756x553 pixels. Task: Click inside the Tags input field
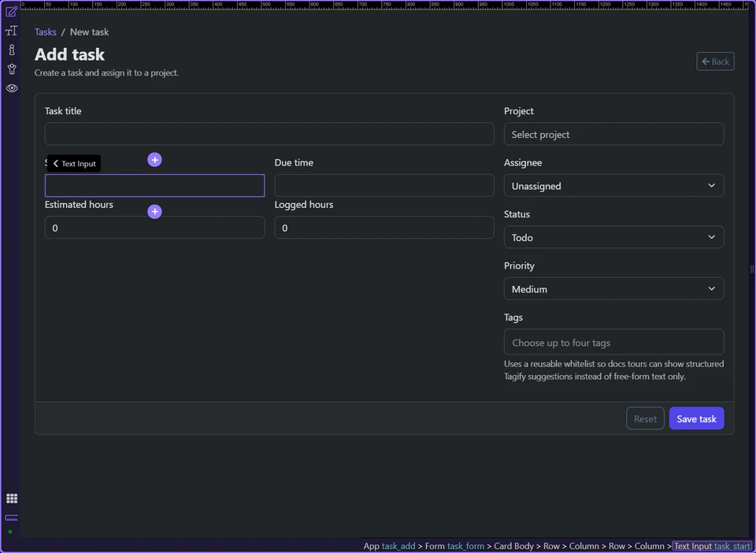613,342
